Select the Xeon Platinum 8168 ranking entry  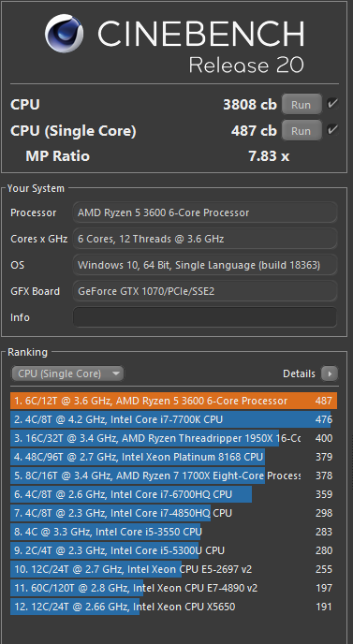click(x=173, y=457)
